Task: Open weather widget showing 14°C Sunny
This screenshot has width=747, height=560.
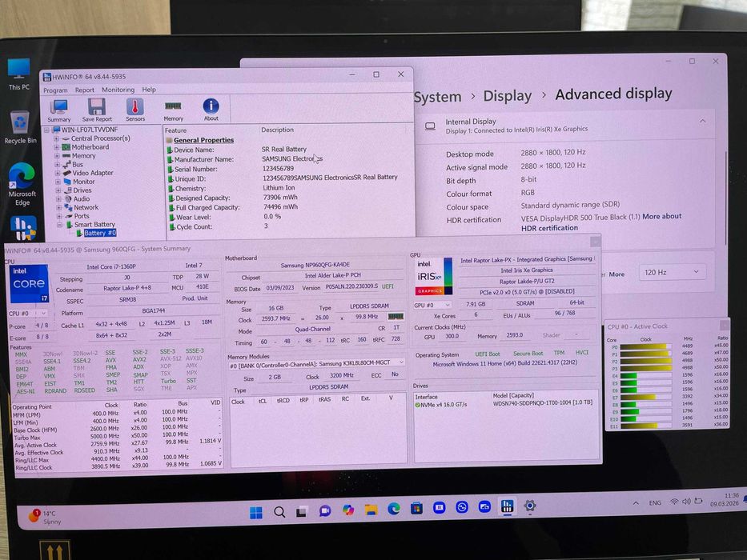Action: coord(43,517)
